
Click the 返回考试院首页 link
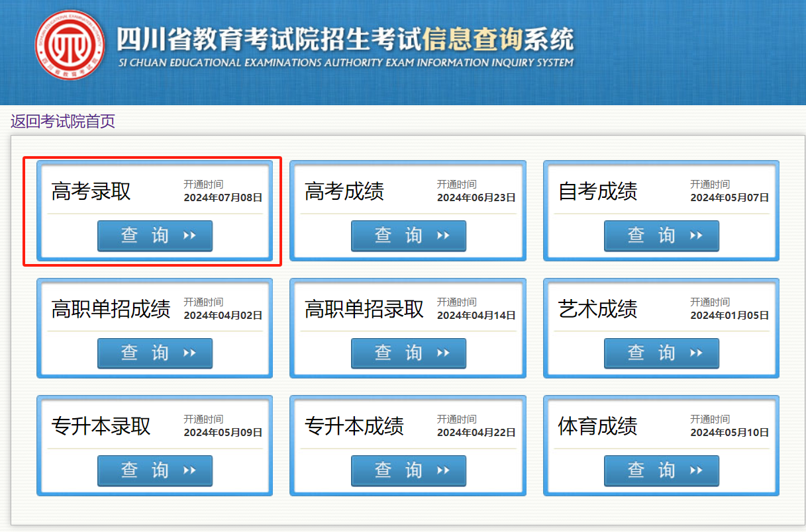[63, 121]
